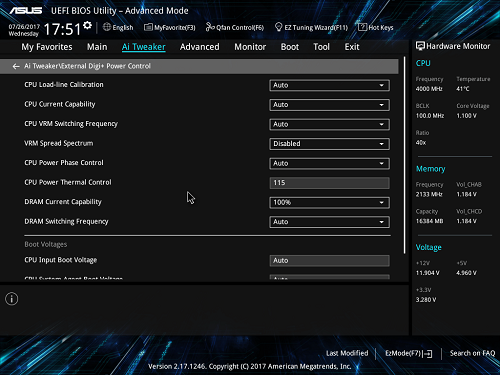Click +3.3V reading 3.280 V
Viewport: 500px width, 375px height.
pos(426,300)
